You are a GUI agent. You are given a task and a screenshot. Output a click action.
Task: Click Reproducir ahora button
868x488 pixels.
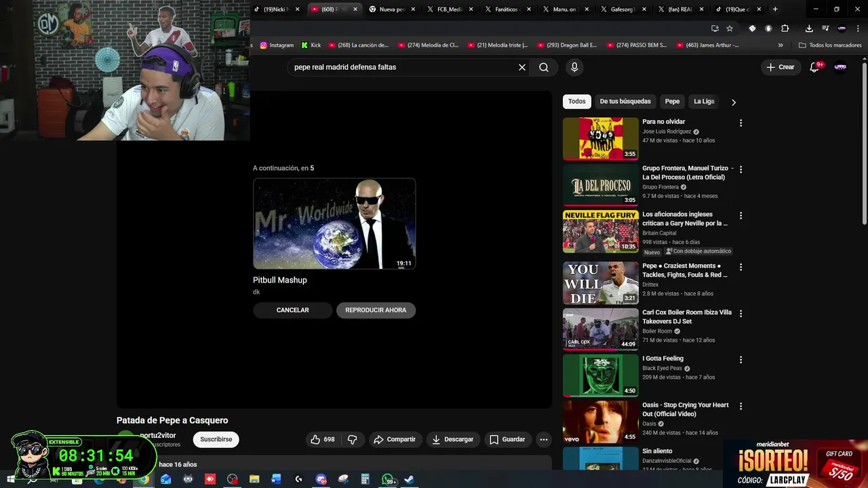coord(376,310)
